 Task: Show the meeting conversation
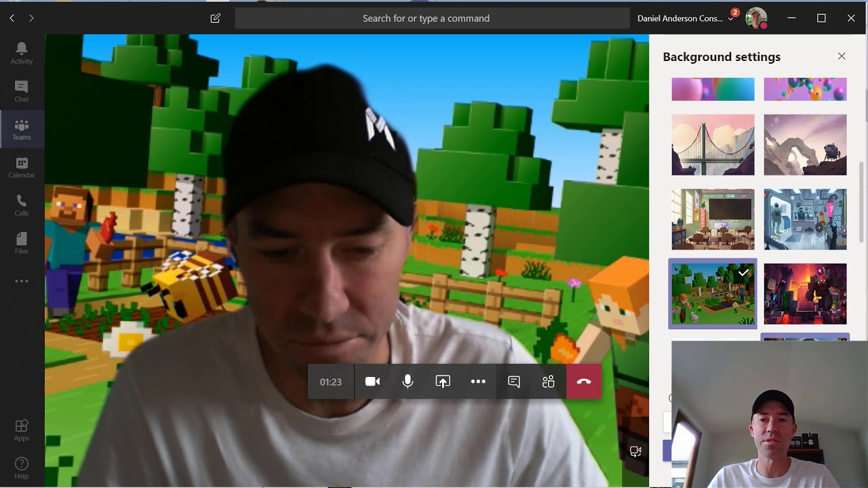point(514,382)
